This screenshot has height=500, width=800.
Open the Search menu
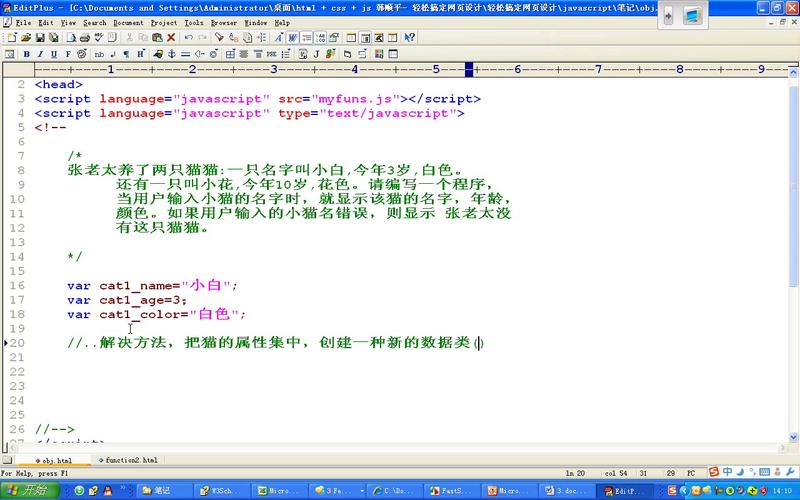94,23
